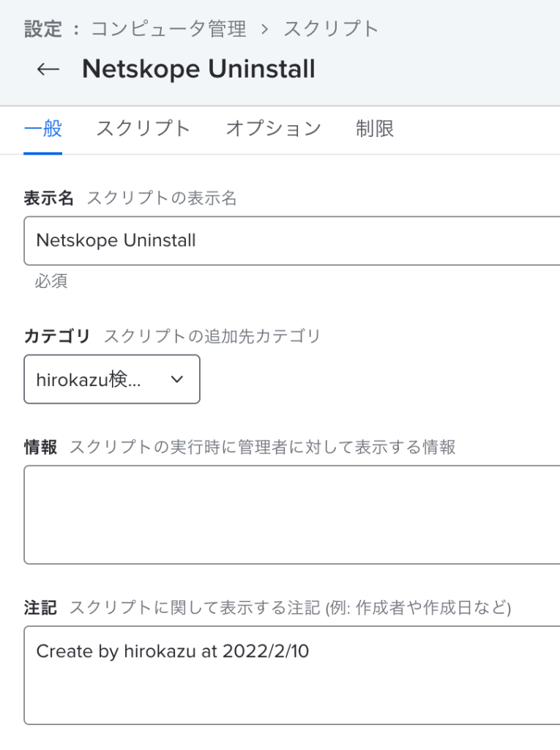Open the スクリプト breadcrumb in the header
The width and height of the screenshot is (560, 750).
[x=330, y=29]
